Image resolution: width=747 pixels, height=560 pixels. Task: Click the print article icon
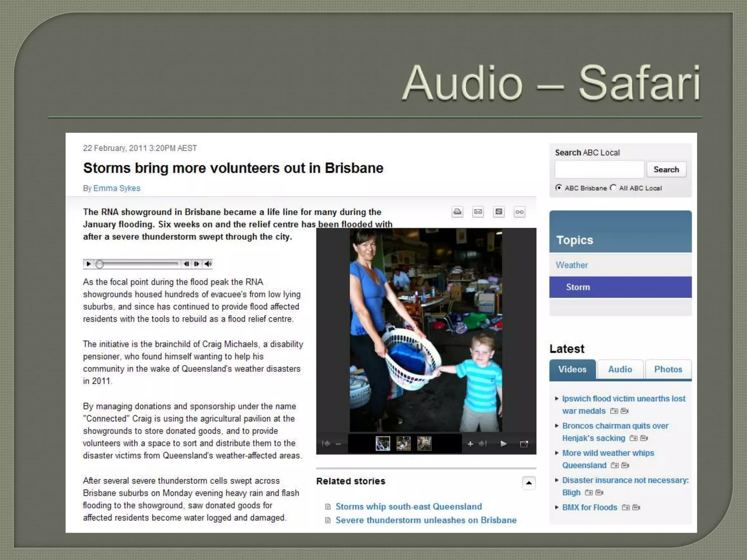[457, 212]
